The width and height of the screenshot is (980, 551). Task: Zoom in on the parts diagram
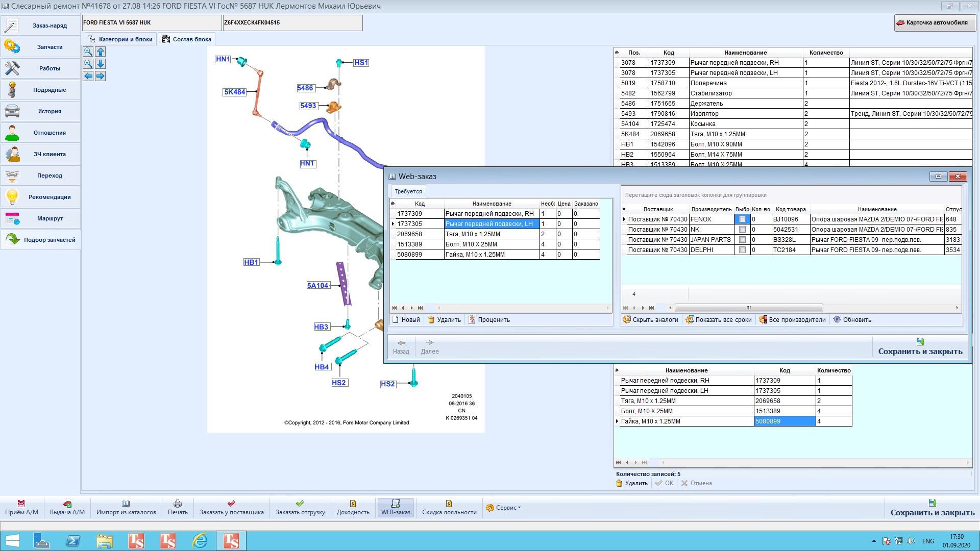coord(88,52)
